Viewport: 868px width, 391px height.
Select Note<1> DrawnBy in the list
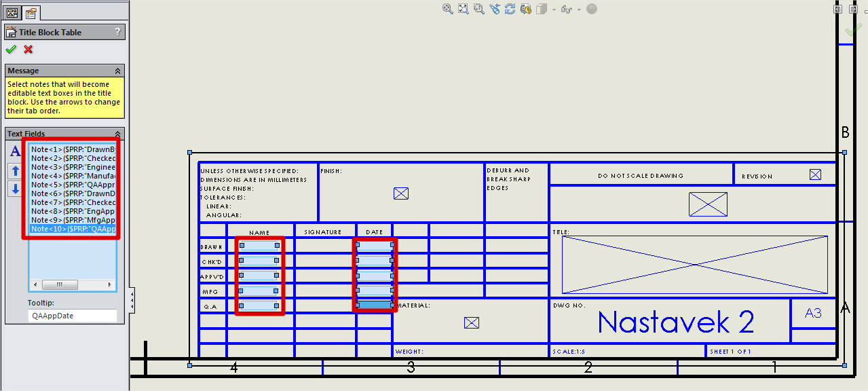tap(73, 149)
